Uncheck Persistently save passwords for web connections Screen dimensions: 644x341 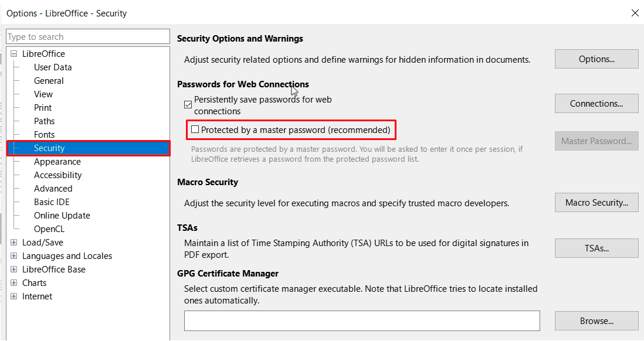(188, 105)
